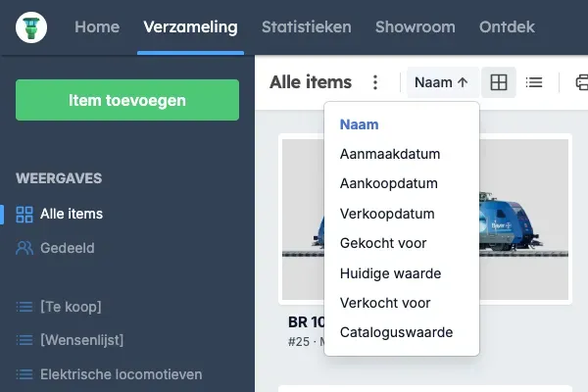Click the print icon in toolbar
588x392 pixels.
pyautogui.click(x=581, y=82)
